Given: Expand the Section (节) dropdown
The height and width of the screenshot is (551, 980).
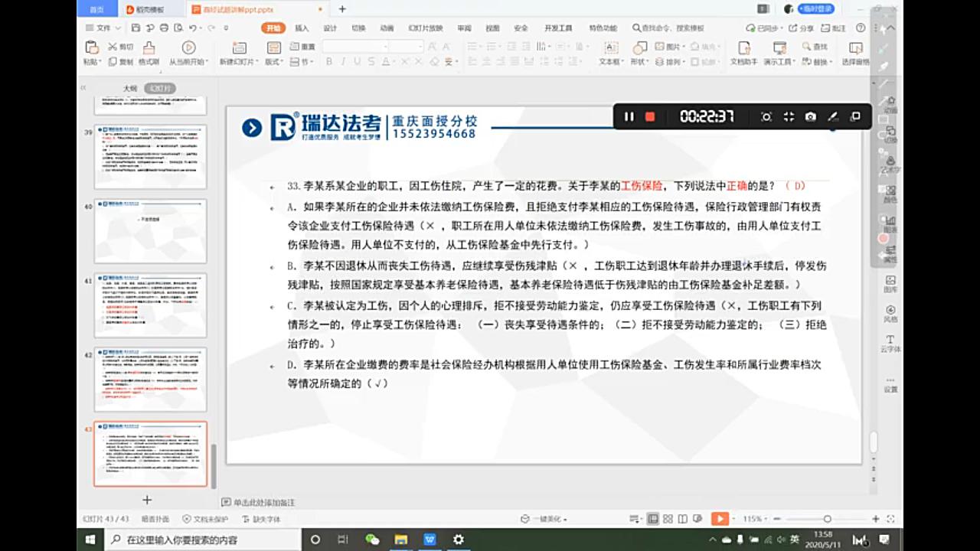Looking at the screenshot, I should tap(302, 62).
